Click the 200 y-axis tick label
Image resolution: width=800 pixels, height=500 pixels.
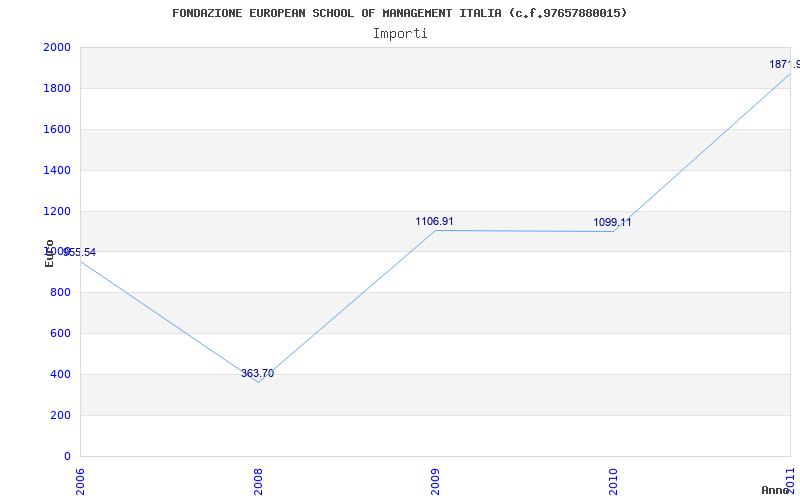coord(60,415)
